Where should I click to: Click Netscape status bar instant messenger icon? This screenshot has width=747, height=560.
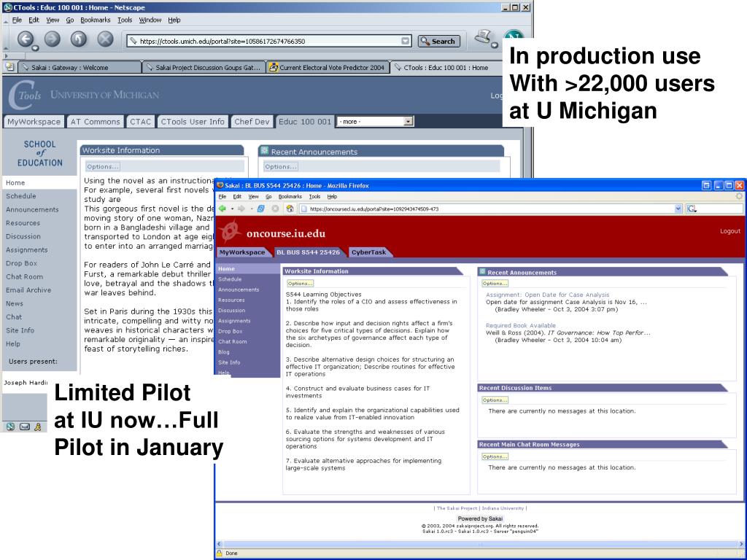pos(38,427)
